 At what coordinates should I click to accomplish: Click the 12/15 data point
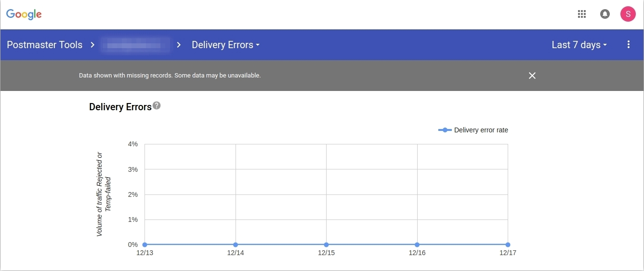coord(326,245)
